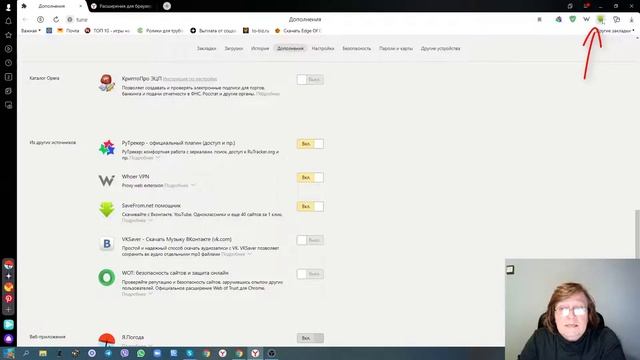
Task: Toggle the Я.Погода web app switch
Action: click(310, 338)
